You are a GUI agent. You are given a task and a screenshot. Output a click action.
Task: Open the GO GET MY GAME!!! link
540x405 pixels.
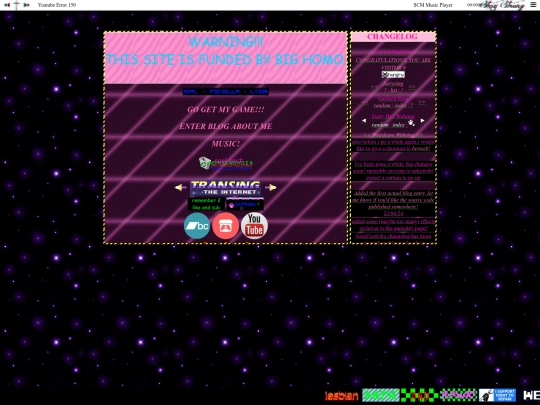tap(226, 110)
